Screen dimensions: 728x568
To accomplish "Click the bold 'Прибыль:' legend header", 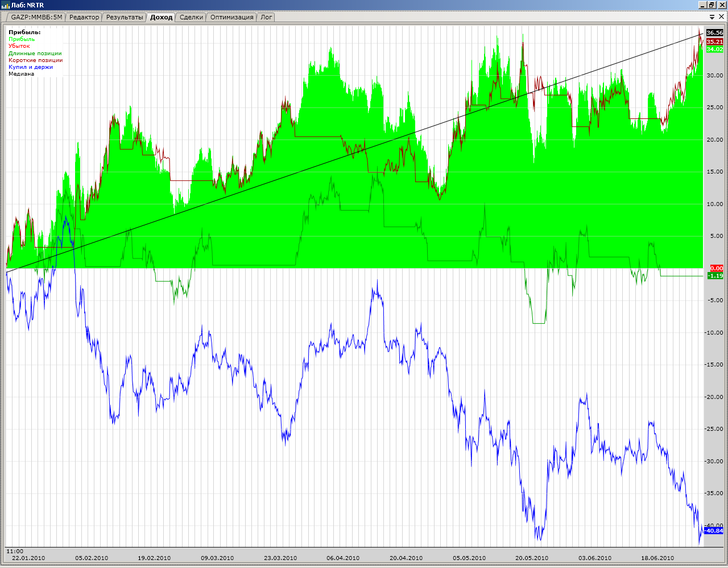I will (24, 32).
